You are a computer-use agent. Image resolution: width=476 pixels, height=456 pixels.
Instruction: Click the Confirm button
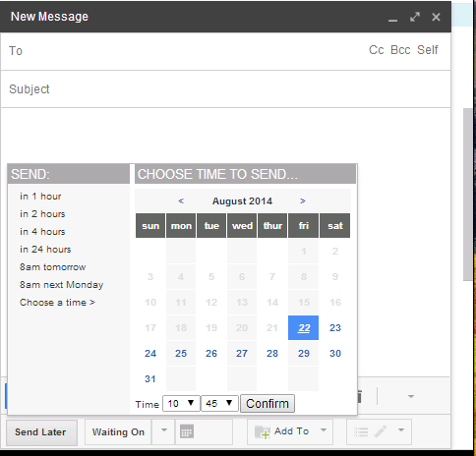coord(268,404)
